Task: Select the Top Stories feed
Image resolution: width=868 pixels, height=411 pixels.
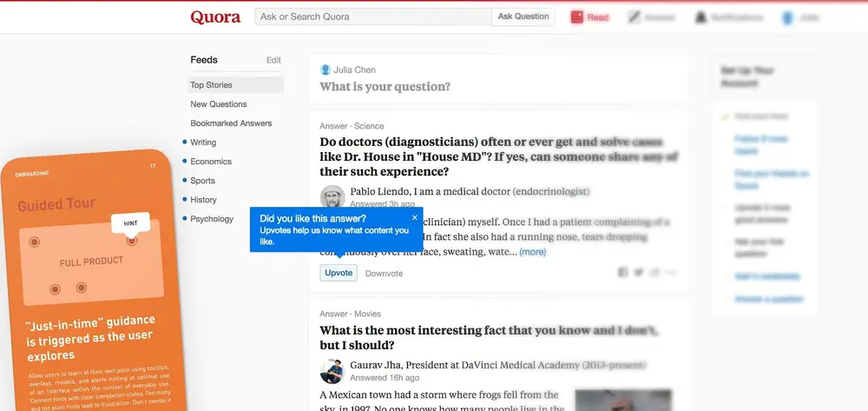Action: click(x=236, y=85)
